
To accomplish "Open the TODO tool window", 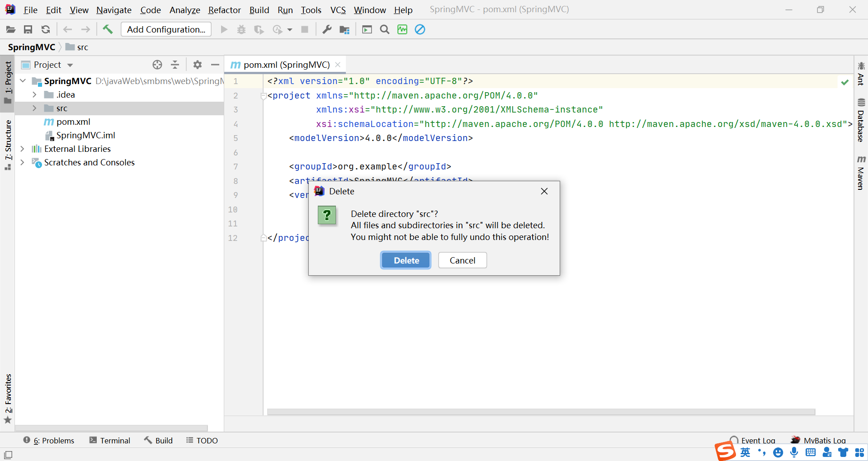I will click(202, 441).
